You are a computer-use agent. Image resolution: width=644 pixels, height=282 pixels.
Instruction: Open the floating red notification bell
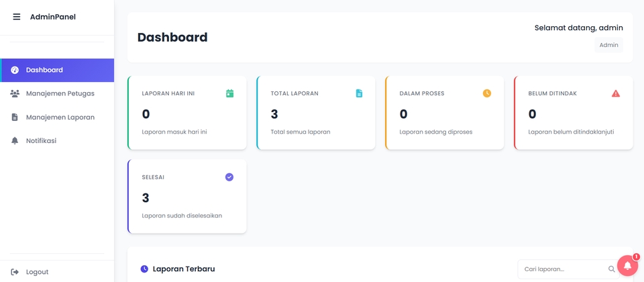(627, 266)
